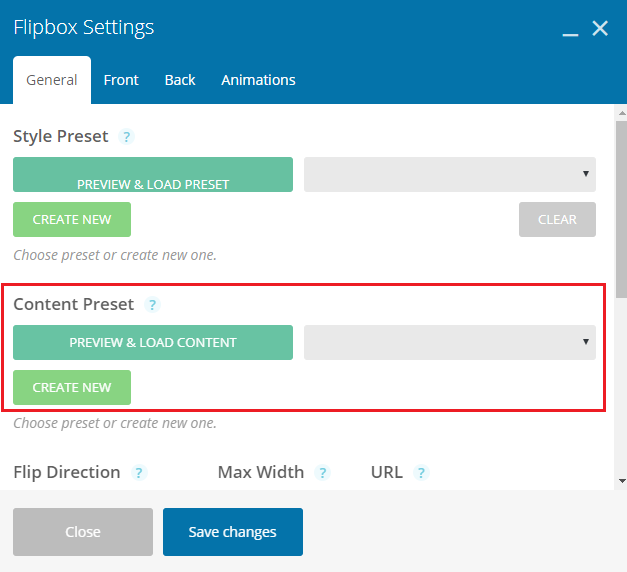The height and width of the screenshot is (572, 627).
Task: Open the Style Preset dropdown list
Action: tap(450, 174)
